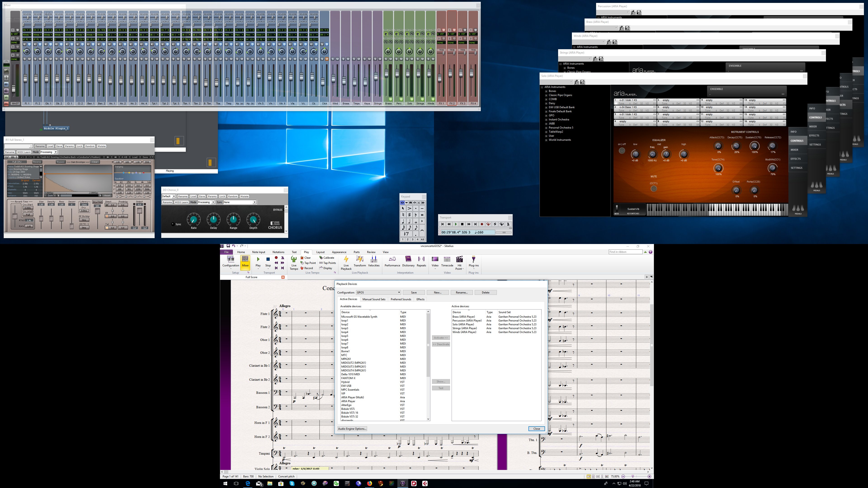
Task: Open the Notations ribbon tab
Action: 278,252
